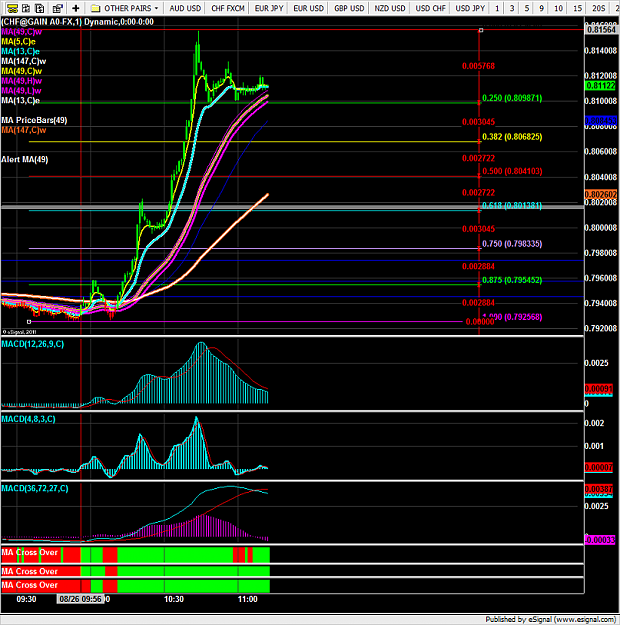The width and height of the screenshot is (620, 625).
Task: Click the MA(49,H)w study label
Action: pyautogui.click(x=22, y=81)
